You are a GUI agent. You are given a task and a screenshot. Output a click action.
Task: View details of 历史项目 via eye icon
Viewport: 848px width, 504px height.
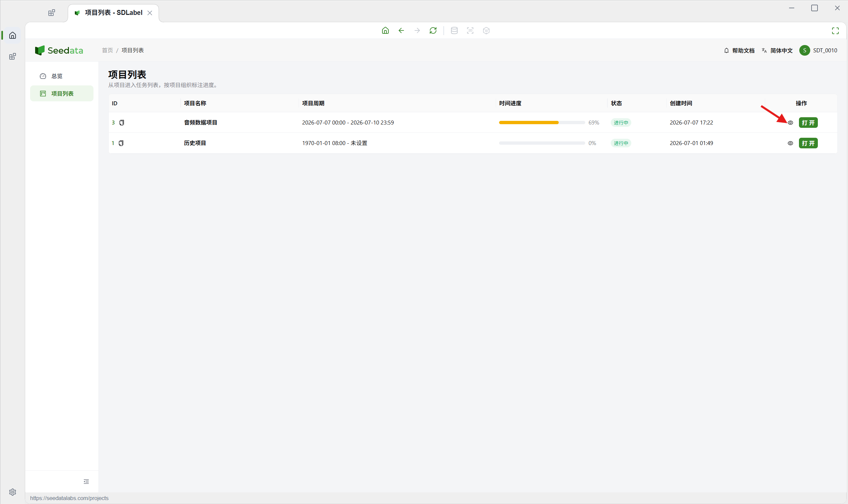pyautogui.click(x=790, y=143)
